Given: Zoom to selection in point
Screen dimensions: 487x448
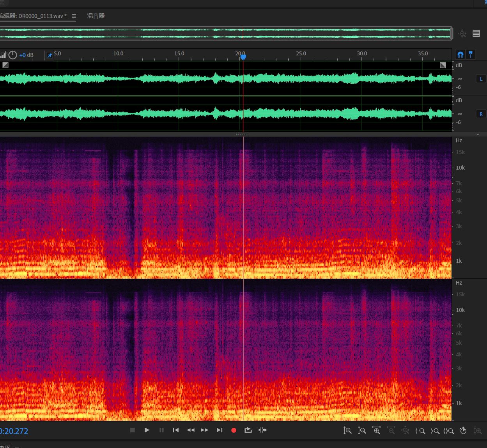Looking at the screenshot, I should (420, 431).
